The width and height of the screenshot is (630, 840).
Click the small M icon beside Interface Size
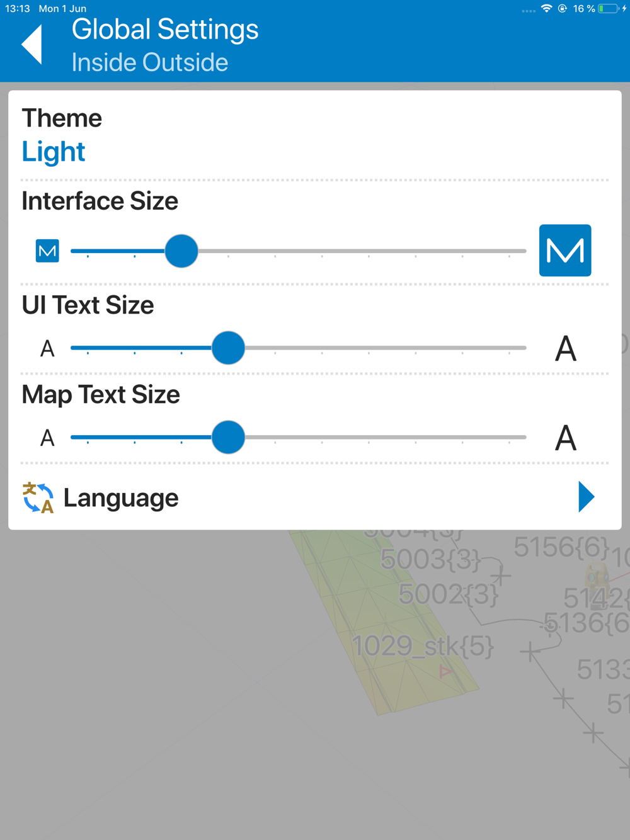[x=47, y=251]
